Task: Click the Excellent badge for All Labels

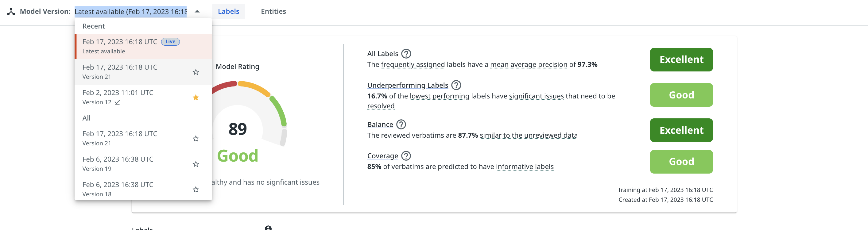Action: click(x=681, y=59)
